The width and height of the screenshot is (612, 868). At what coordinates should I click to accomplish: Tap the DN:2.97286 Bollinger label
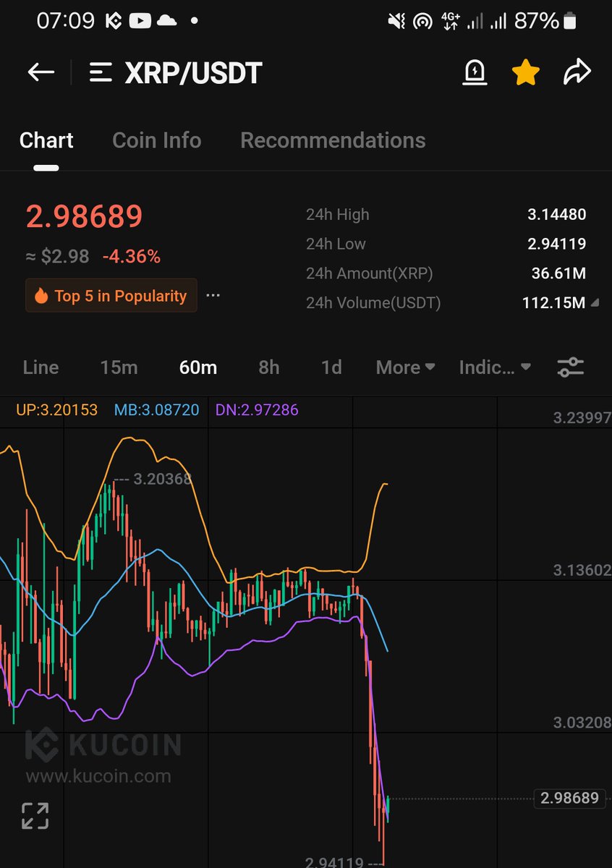[257, 410]
